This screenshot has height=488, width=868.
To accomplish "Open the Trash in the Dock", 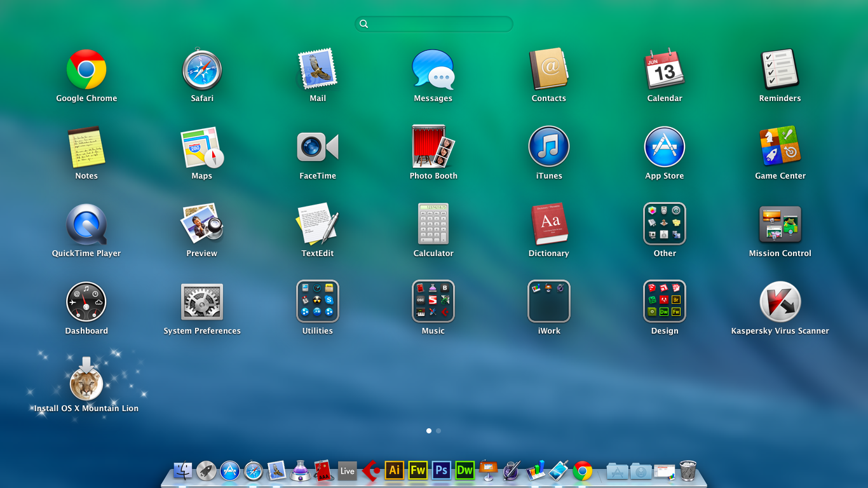I will [688, 470].
